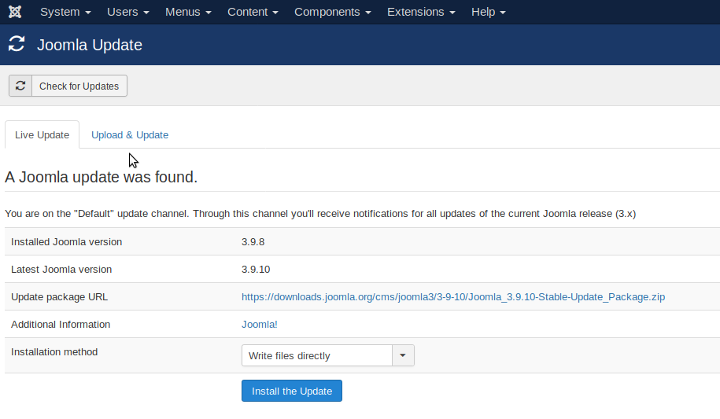This screenshot has width=720, height=419.
Task: Click the 'Update package URL' label
Action: point(59,297)
